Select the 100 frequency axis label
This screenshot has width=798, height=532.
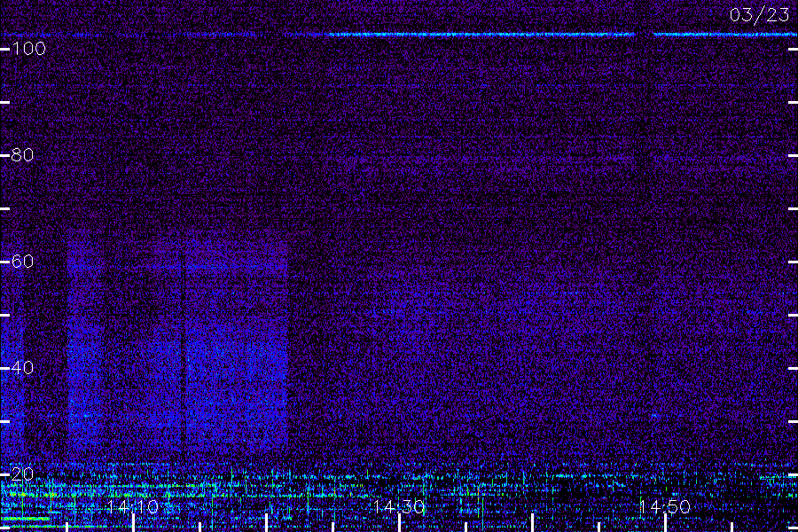(28, 49)
